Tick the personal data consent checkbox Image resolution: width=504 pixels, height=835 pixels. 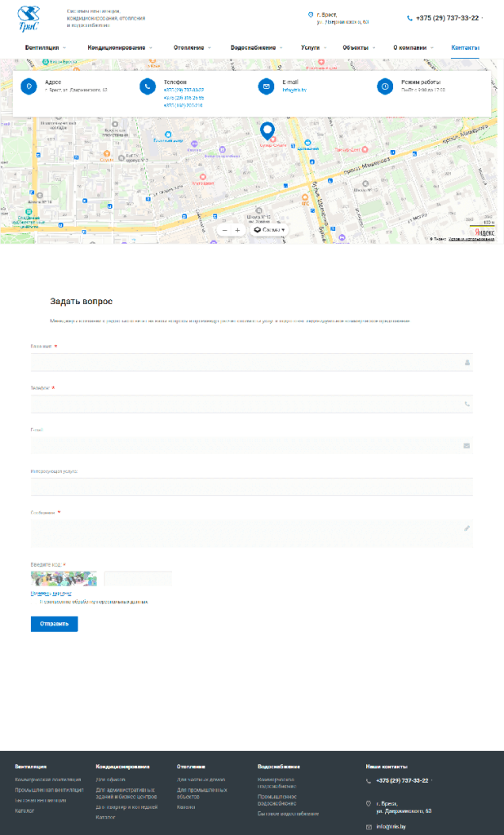(34, 602)
